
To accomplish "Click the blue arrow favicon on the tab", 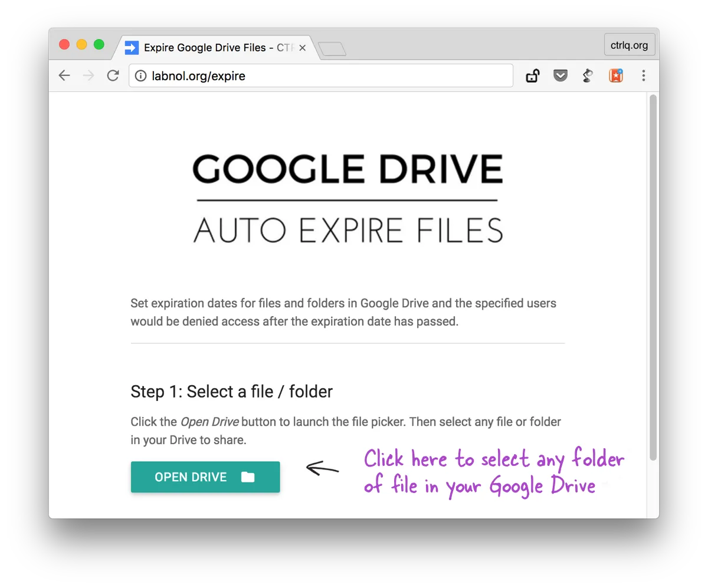I will click(131, 48).
